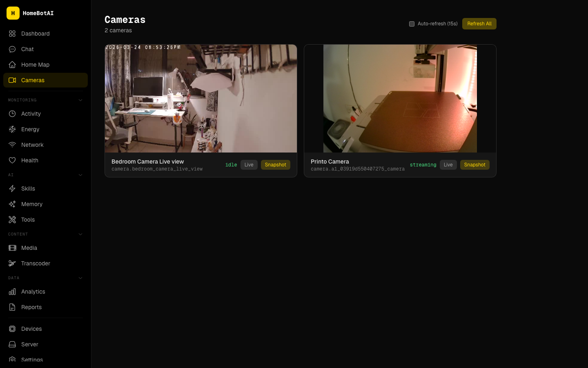The image size is (588, 368).
Task: Open the Transcoder icon in sidebar
Action: (x=12, y=263)
